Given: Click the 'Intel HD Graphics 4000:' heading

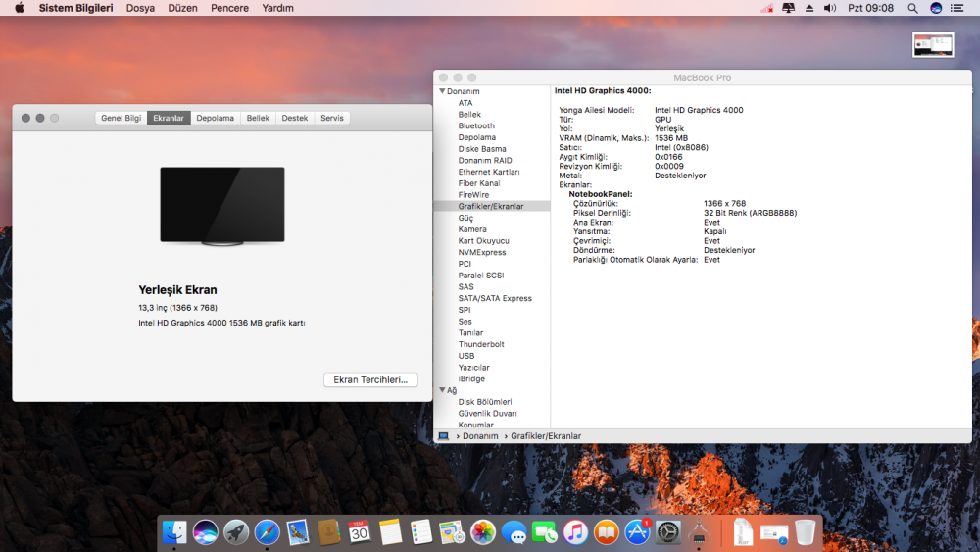Looking at the screenshot, I should [x=603, y=90].
